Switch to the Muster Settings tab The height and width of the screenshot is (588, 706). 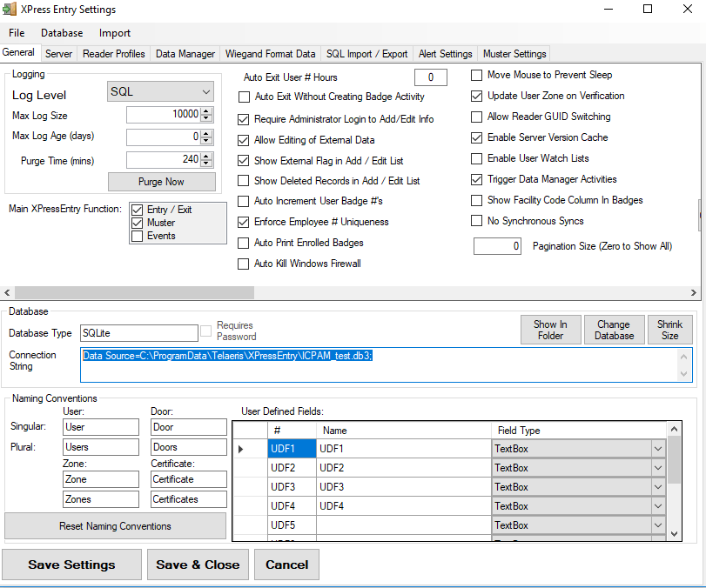(x=513, y=53)
